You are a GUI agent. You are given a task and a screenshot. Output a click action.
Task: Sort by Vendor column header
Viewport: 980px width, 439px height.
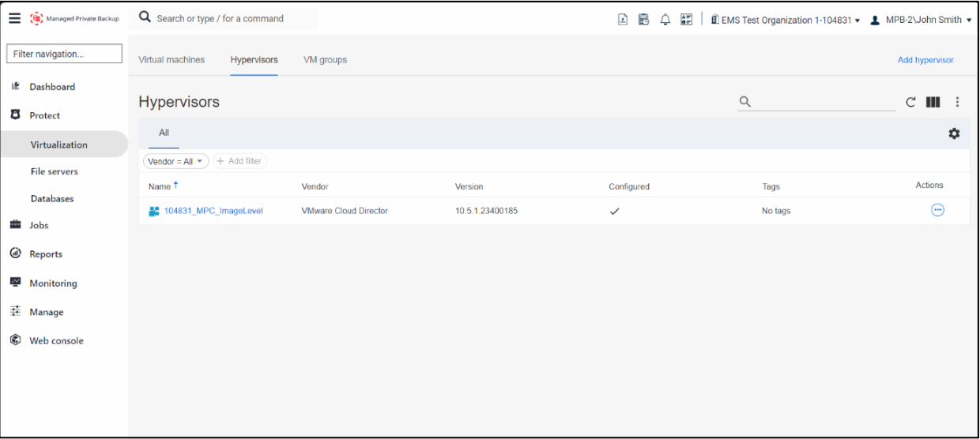click(x=315, y=187)
